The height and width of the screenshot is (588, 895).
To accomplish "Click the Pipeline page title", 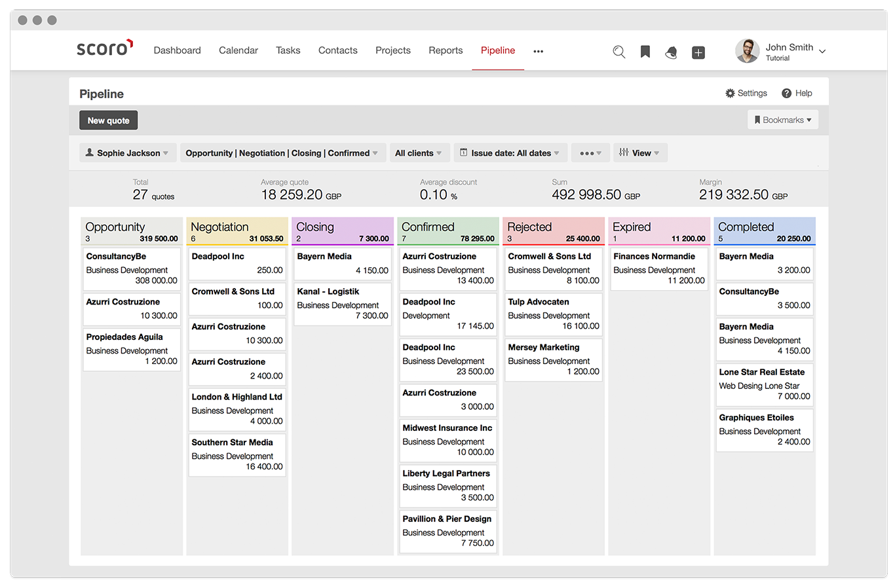I will click(102, 94).
